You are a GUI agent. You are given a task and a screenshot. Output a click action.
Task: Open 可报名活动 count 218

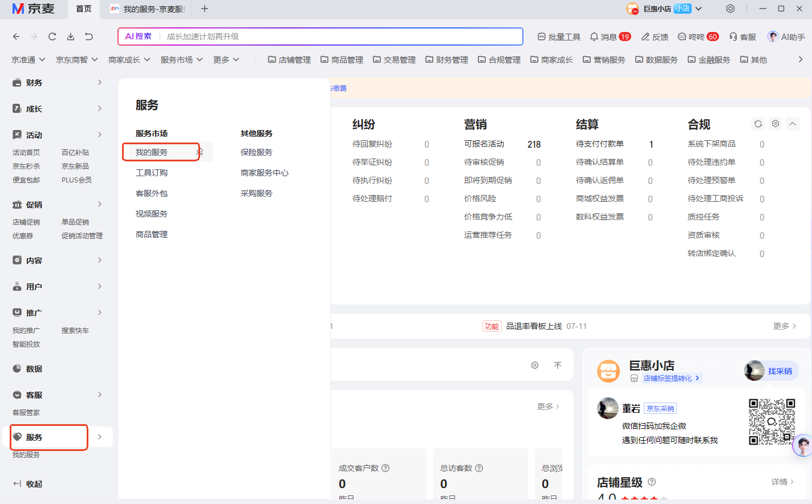(x=534, y=144)
